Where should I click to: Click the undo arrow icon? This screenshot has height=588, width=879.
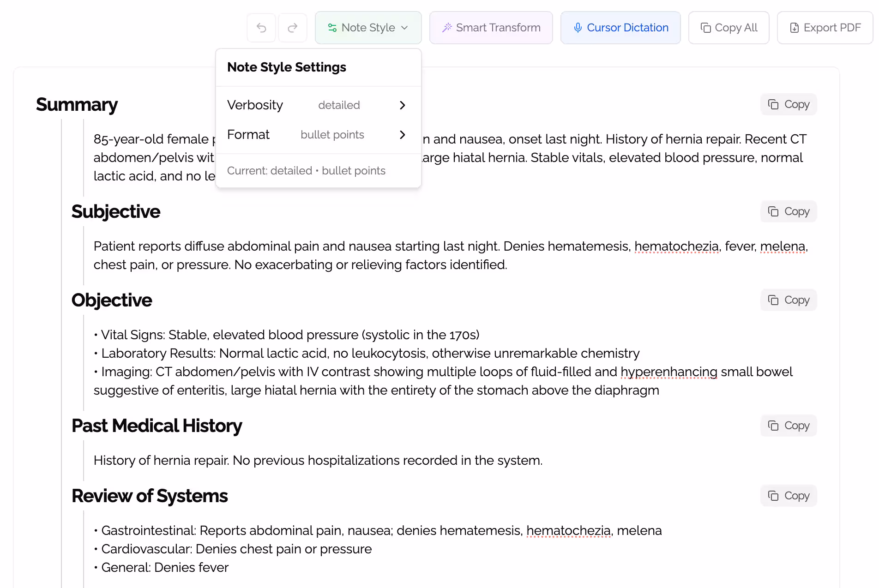click(261, 28)
